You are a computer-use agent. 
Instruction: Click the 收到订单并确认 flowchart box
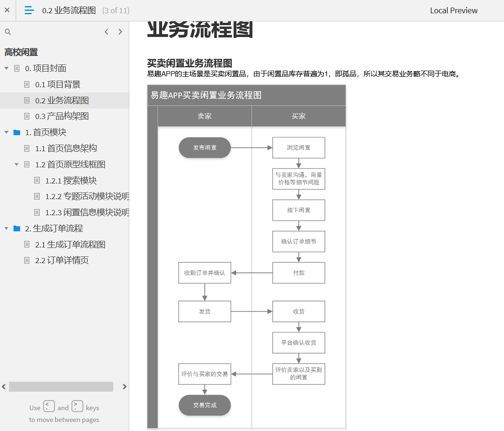[x=205, y=273]
